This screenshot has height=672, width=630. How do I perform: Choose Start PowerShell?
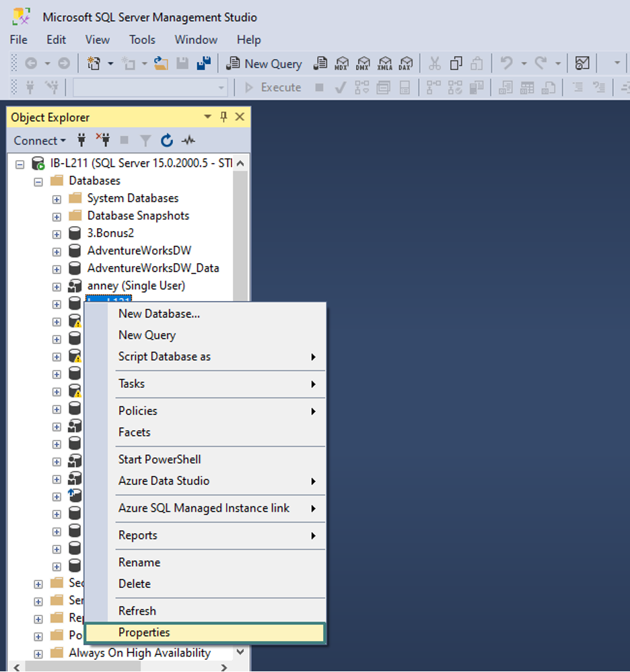point(205,459)
